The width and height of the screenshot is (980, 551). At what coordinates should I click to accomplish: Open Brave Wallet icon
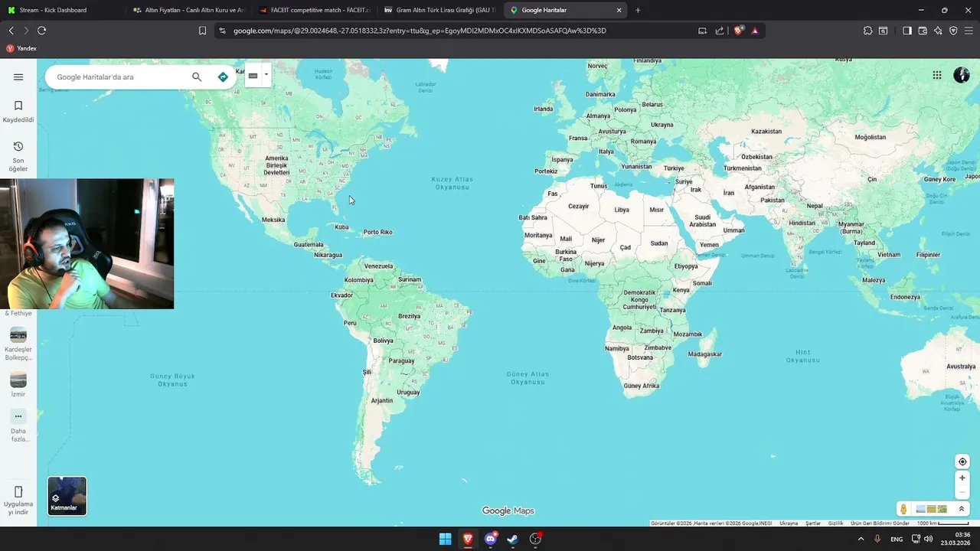923,31
